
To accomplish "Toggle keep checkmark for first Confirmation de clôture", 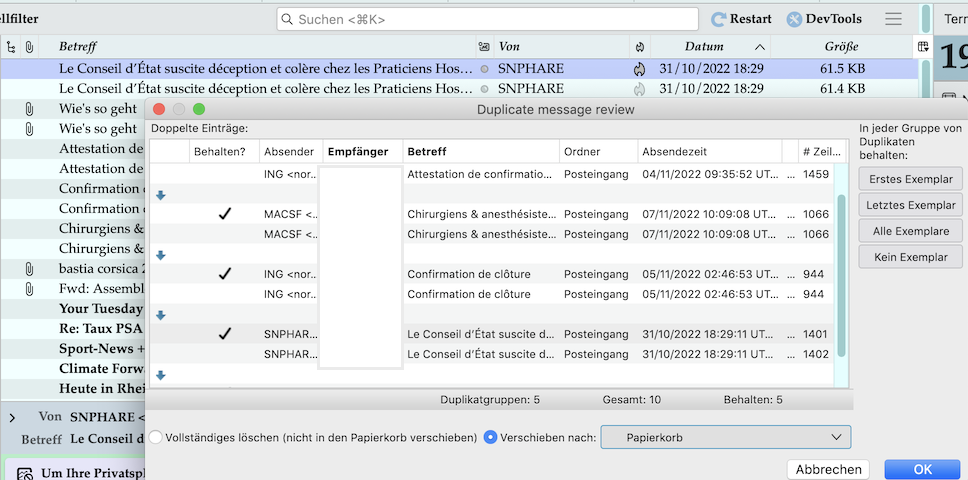I will point(225,274).
